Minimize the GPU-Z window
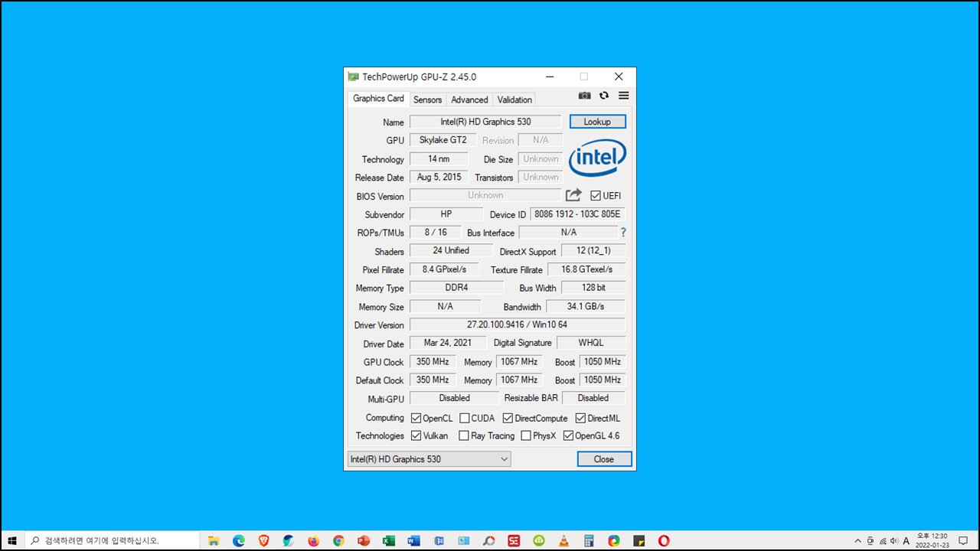The height and width of the screenshot is (551, 980). click(550, 77)
